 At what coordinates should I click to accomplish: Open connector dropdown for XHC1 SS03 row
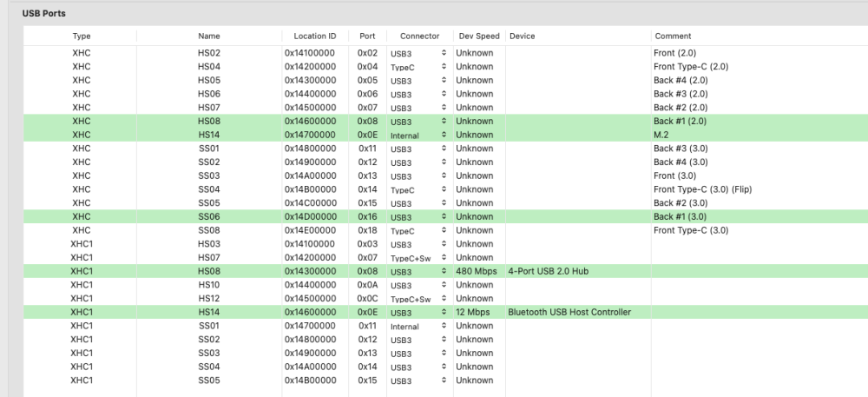tap(419, 354)
